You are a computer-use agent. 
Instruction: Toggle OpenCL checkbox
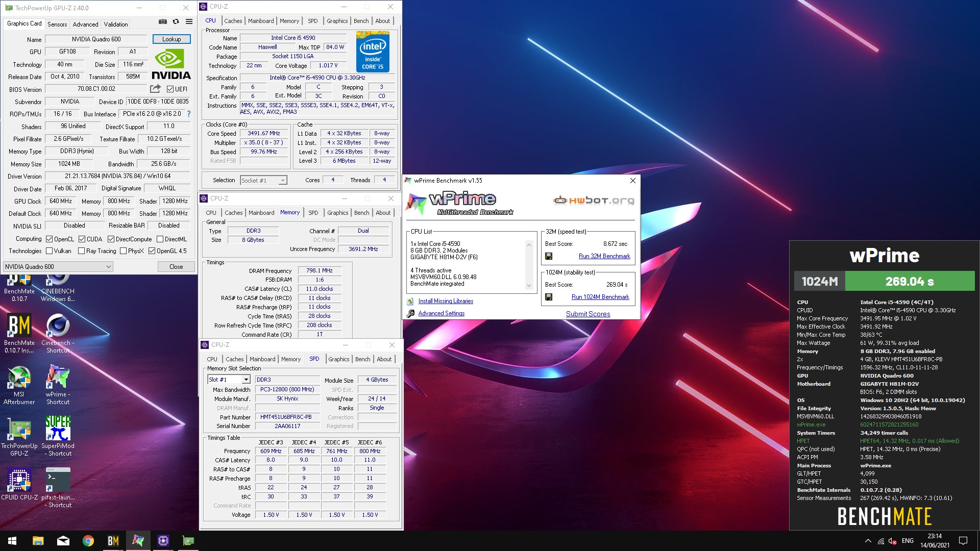[49, 239]
